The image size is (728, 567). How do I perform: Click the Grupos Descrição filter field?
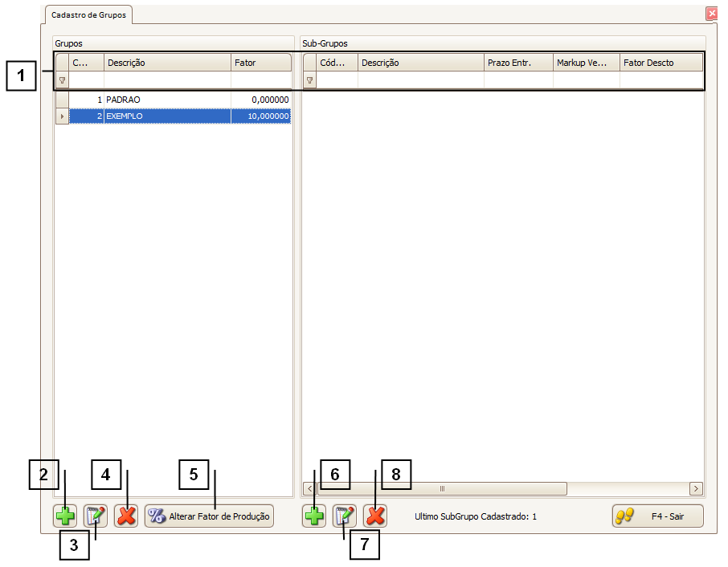(x=167, y=80)
